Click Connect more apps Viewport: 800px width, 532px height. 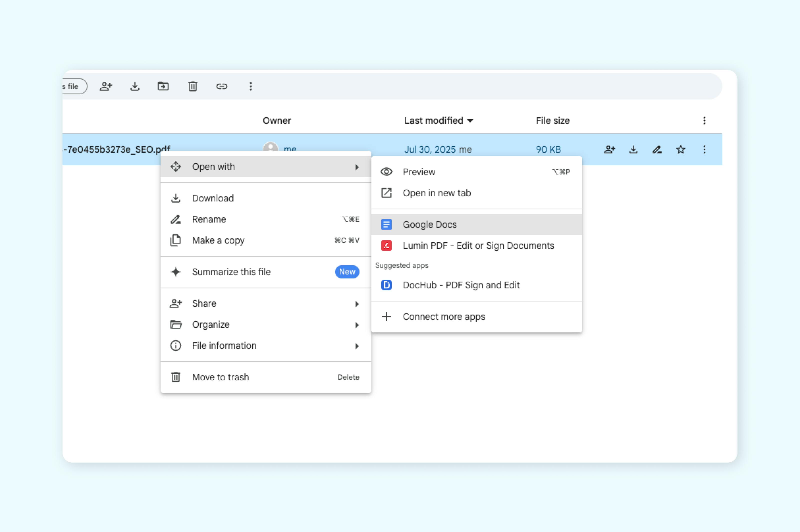tap(444, 316)
